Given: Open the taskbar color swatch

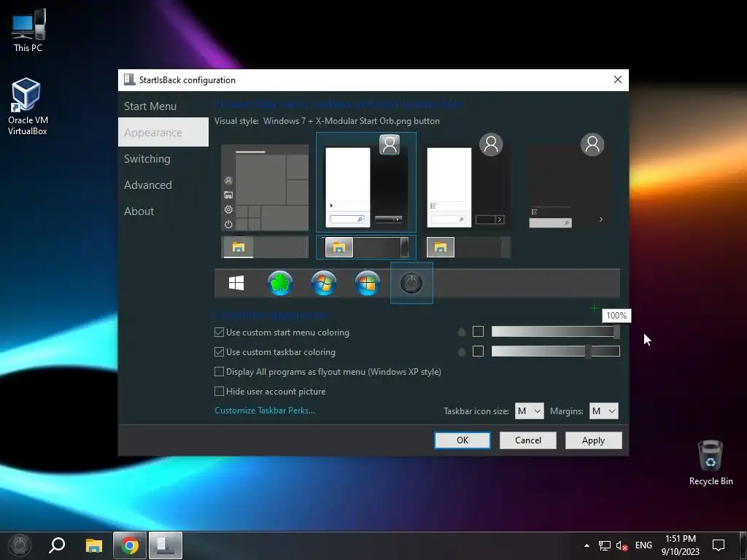Looking at the screenshot, I should click(x=478, y=351).
